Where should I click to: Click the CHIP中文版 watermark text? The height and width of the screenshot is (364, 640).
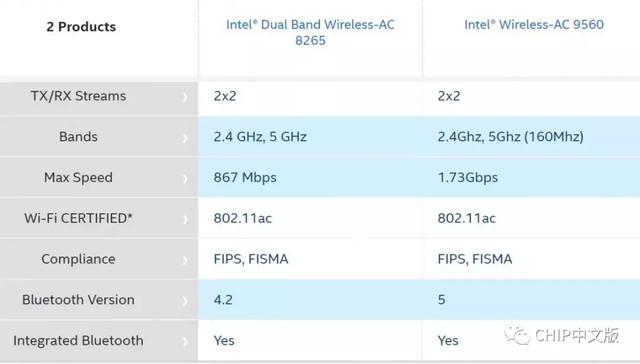[577, 335]
